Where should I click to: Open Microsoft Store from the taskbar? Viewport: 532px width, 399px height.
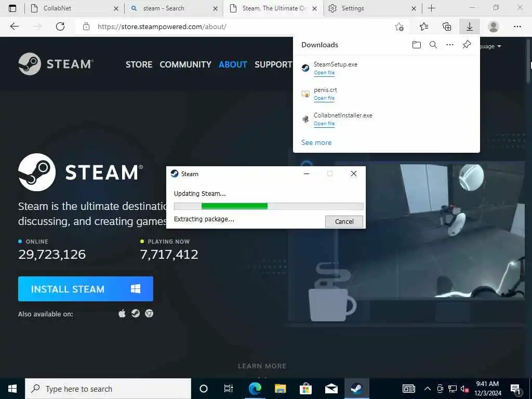point(305,389)
